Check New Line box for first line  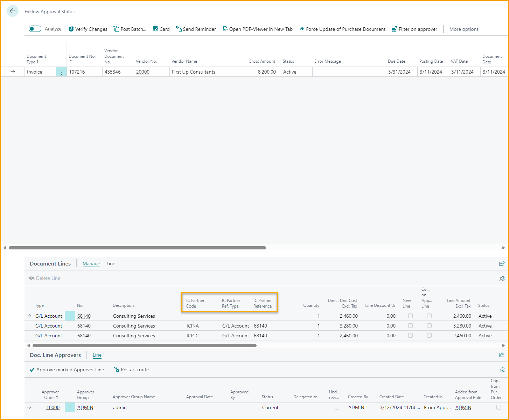click(x=410, y=316)
